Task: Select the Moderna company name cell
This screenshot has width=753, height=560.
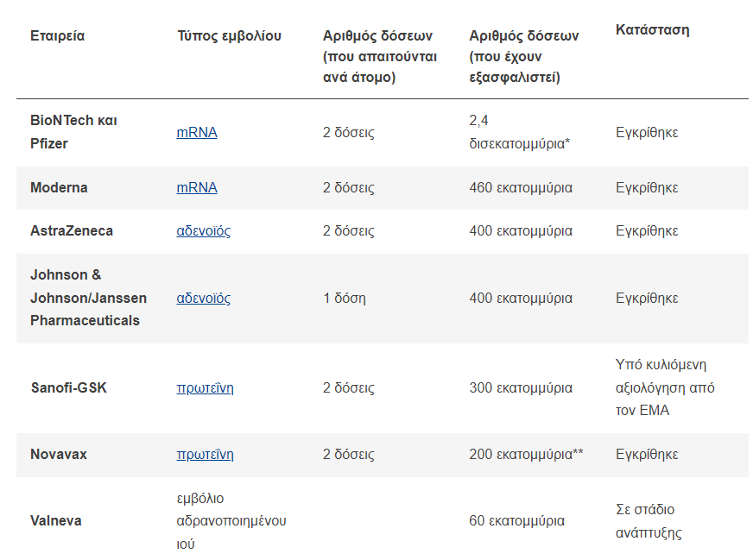Action: pos(59,187)
